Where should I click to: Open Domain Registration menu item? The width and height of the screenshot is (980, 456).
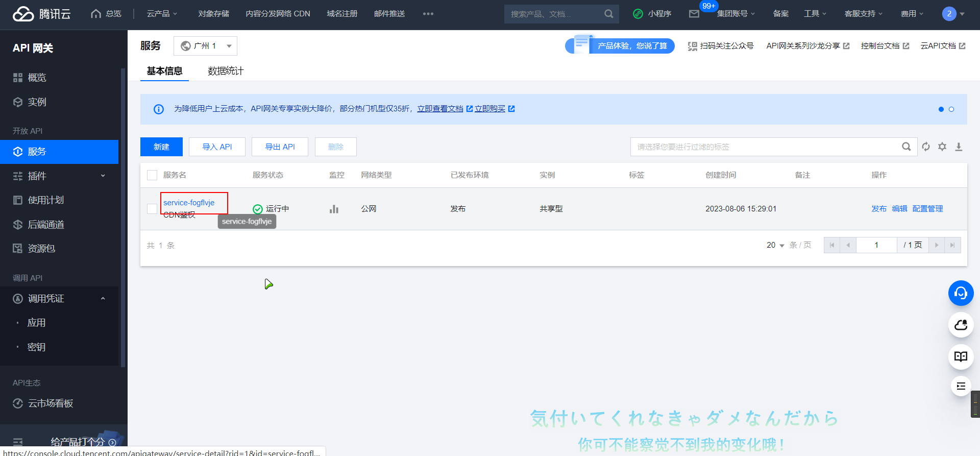point(342,14)
